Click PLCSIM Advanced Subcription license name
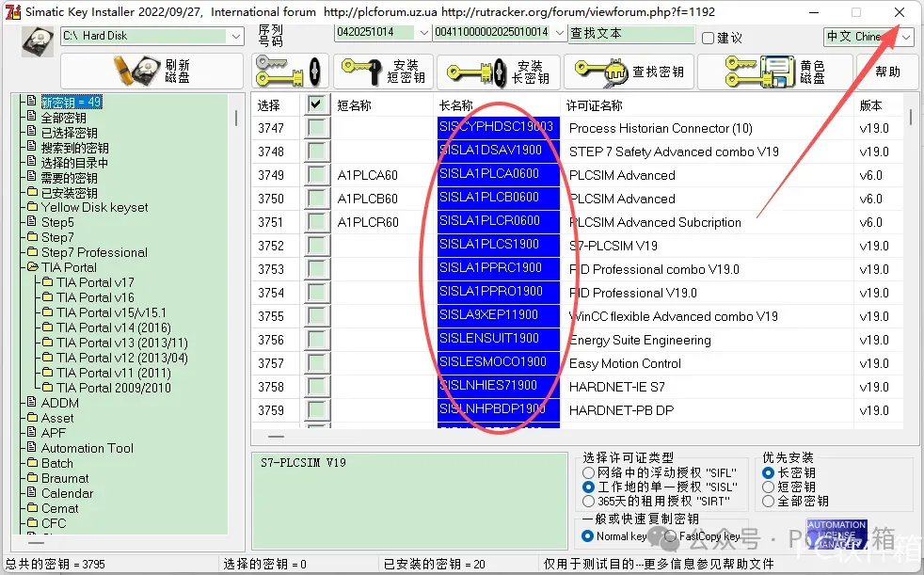 tap(655, 222)
